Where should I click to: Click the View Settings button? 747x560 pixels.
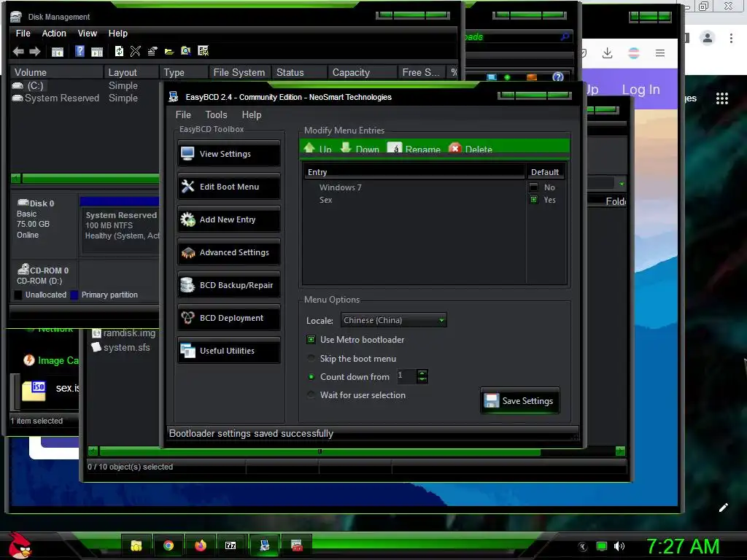(228, 153)
